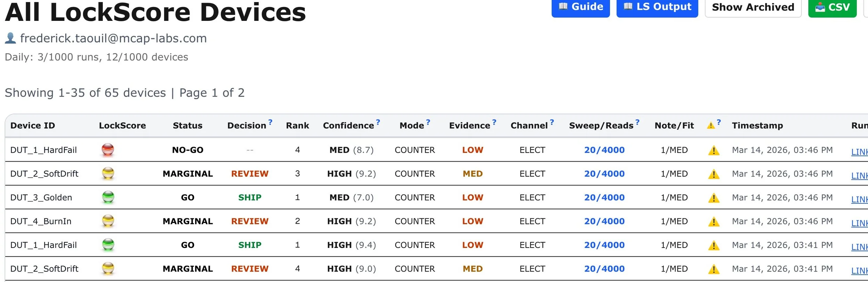Open the LS Output button

pos(657,7)
